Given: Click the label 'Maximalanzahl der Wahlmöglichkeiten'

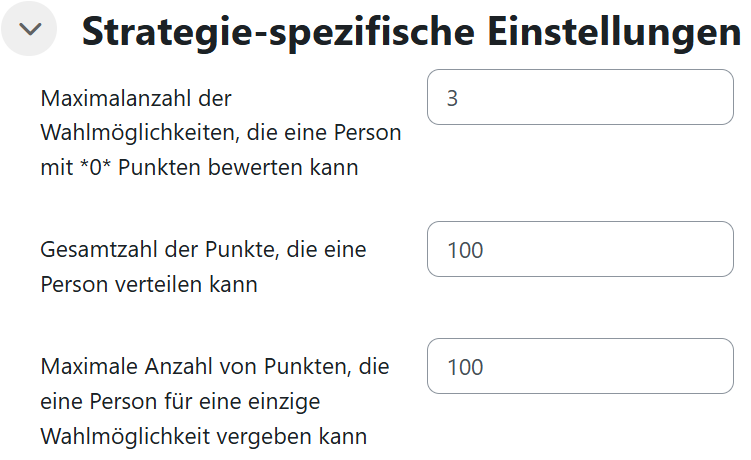Looking at the screenshot, I should coord(136,99).
